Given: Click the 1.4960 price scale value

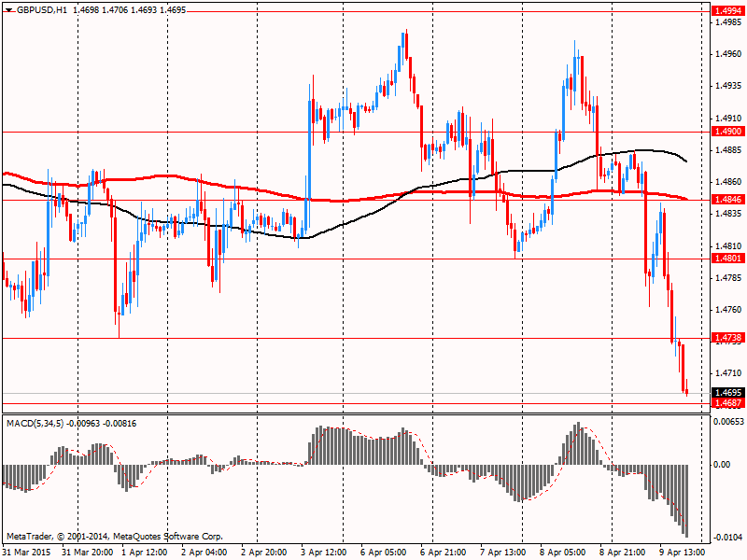Looking at the screenshot, I should click(728, 54).
